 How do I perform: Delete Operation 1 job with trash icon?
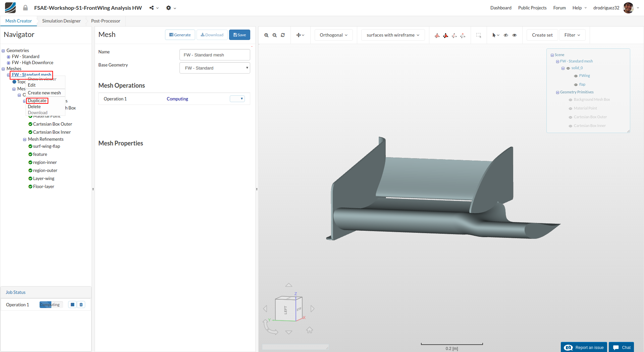(x=81, y=305)
